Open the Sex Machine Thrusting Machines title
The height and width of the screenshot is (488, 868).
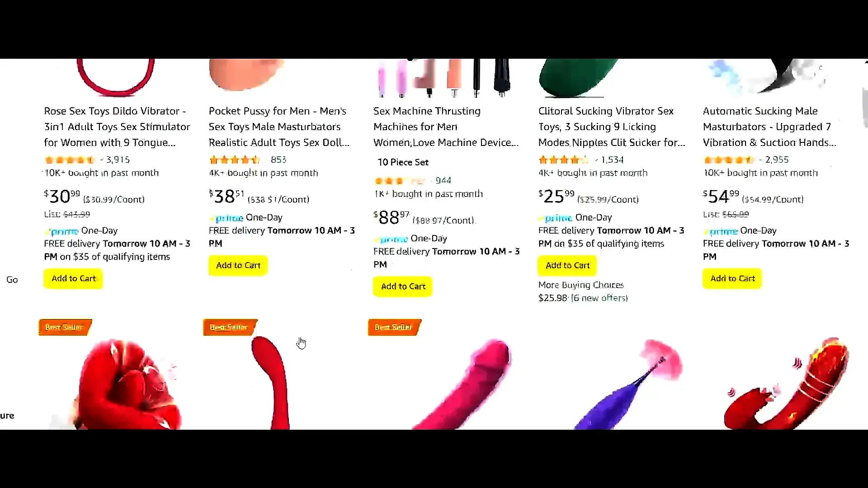click(446, 127)
